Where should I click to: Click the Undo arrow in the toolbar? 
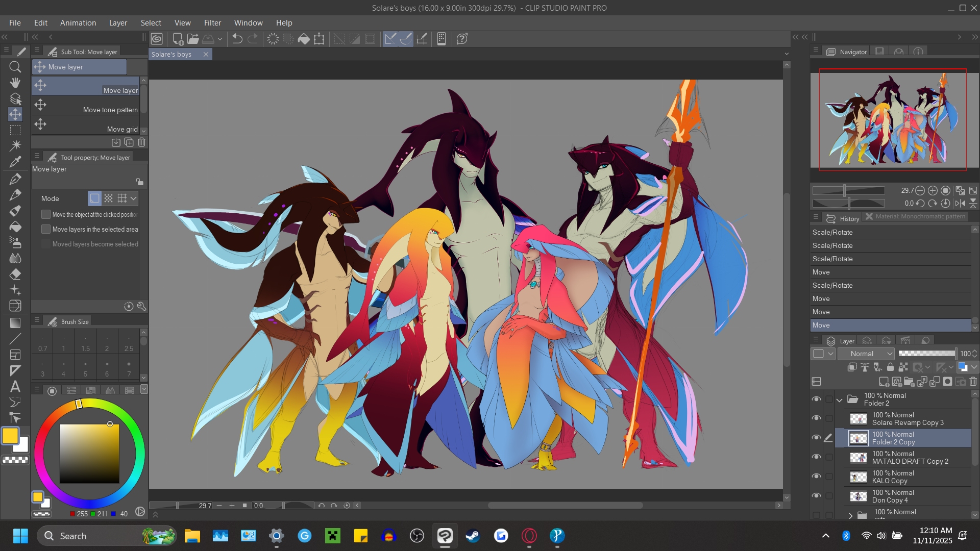[x=237, y=39]
